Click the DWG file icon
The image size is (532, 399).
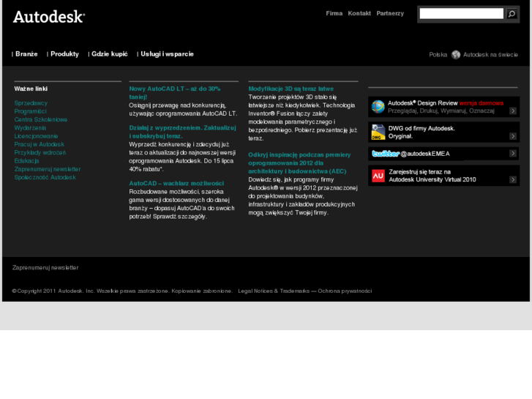[x=378, y=132]
